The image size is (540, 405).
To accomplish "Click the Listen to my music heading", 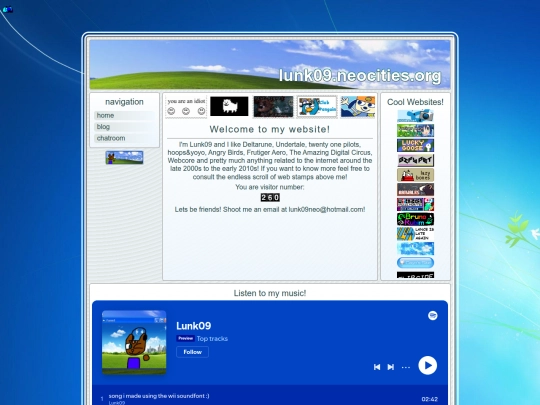I will [270, 293].
